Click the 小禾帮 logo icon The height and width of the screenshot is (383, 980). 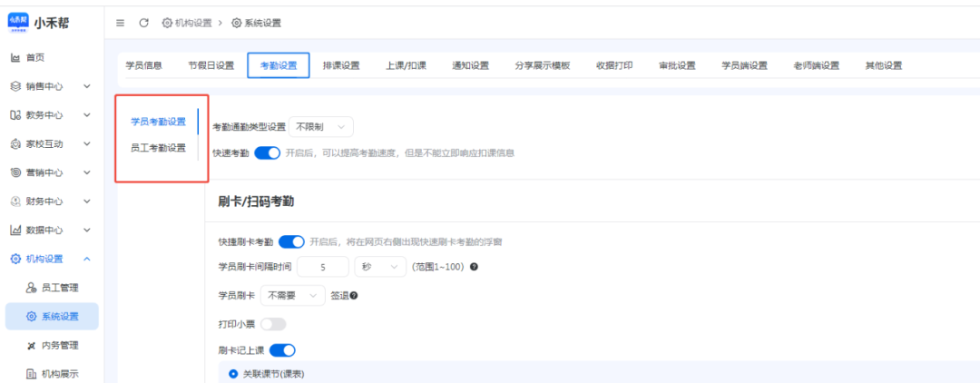[x=18, y=21]
